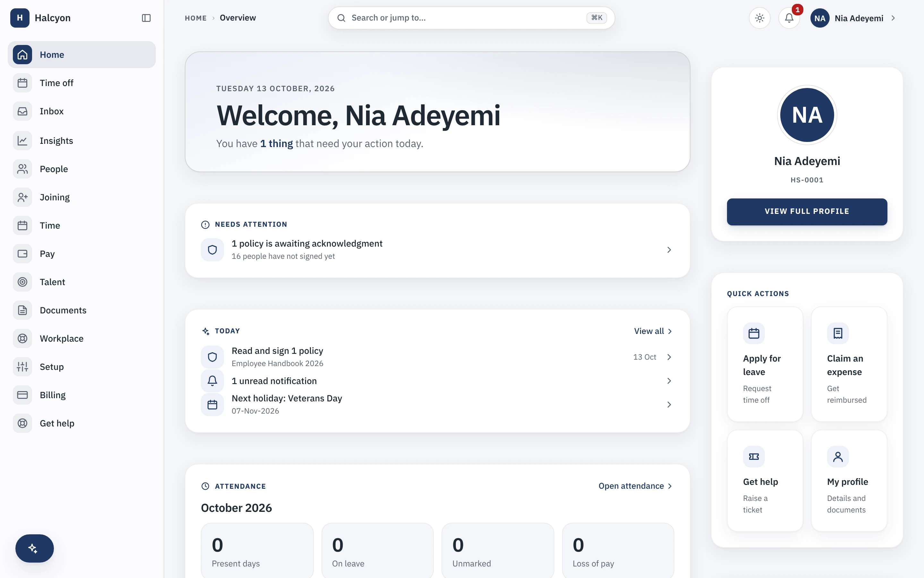
Task: Click the large NA profile avatar
Action: 807,115
